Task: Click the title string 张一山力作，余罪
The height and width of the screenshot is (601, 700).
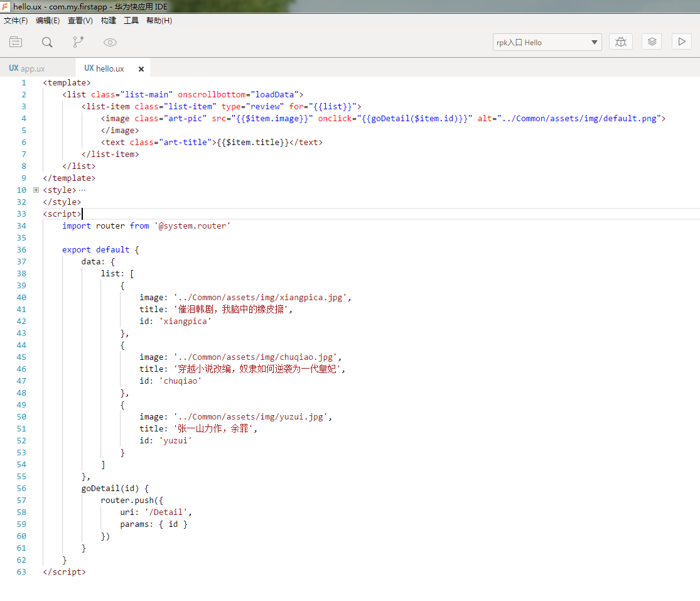Action: coord(213,428)
